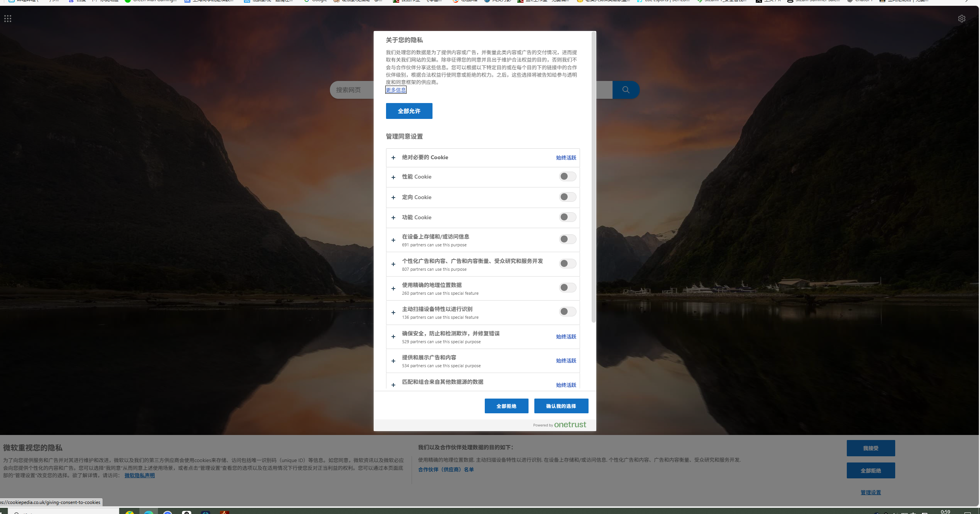Click 全部拒绝 in the bottom banner
This screenshot has width=980, height=514.
871,471
